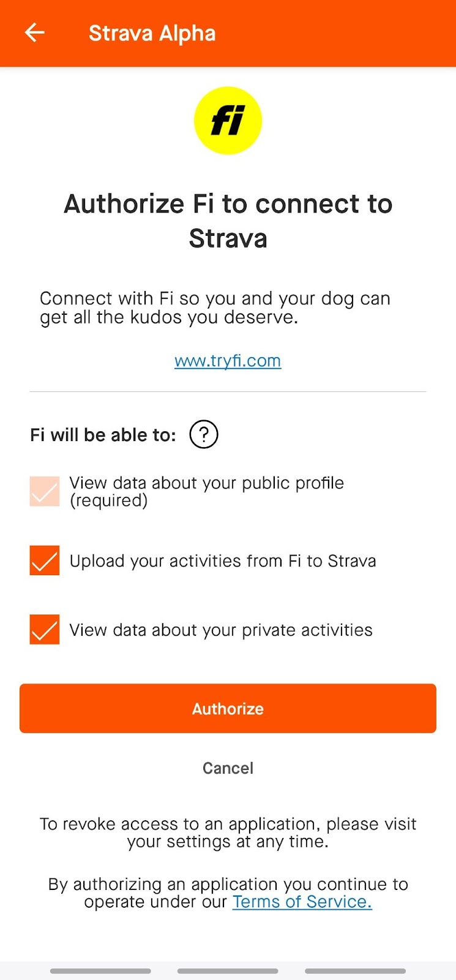Tap the middle gray bar at the bottom
Screen dimensions: 456x980
[228, 971]
